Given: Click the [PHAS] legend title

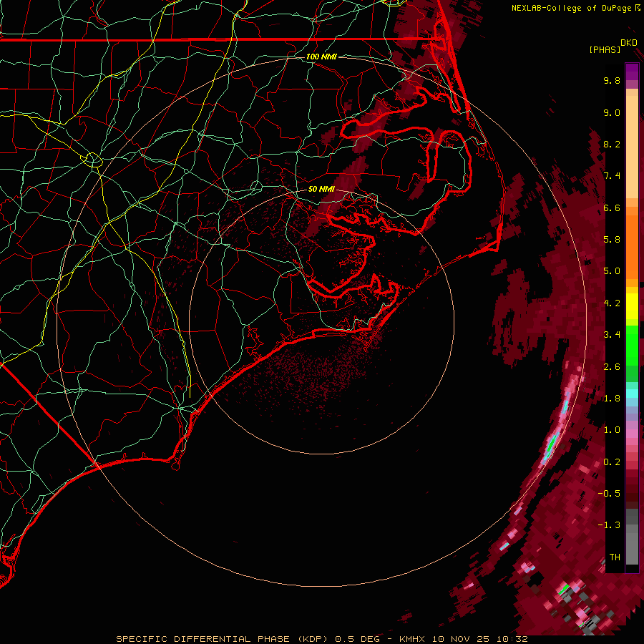Looking at the screenshot, I should pos(605,49).
